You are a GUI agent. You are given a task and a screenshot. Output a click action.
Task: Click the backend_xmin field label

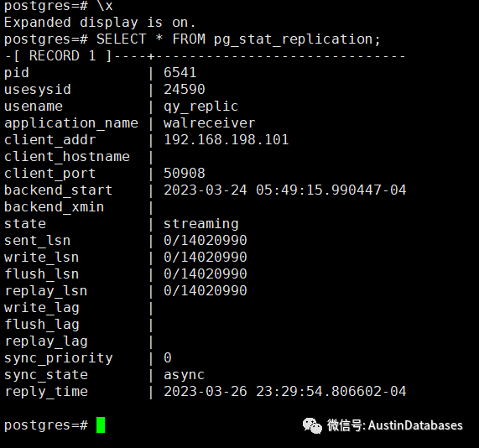(54, 207)
